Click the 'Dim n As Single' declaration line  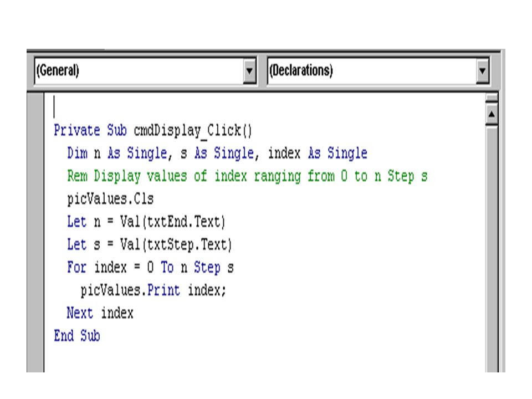tap(217, 154)
